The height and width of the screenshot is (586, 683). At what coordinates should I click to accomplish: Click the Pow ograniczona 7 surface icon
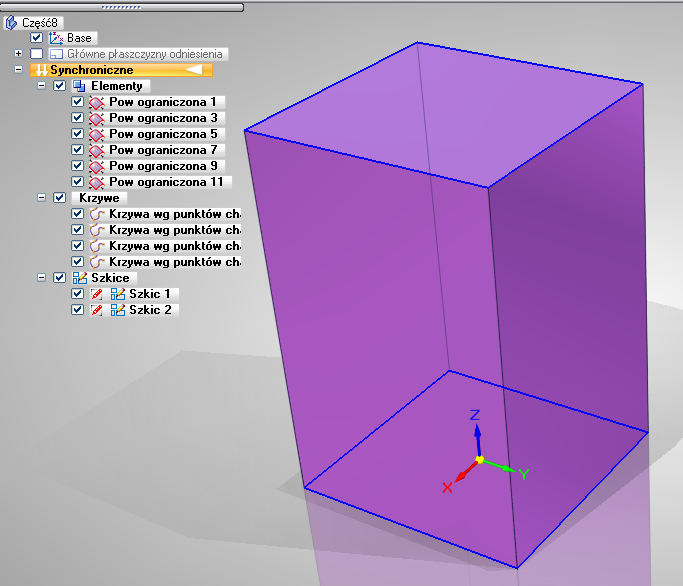pyautogui.click(x=97, y=150)
